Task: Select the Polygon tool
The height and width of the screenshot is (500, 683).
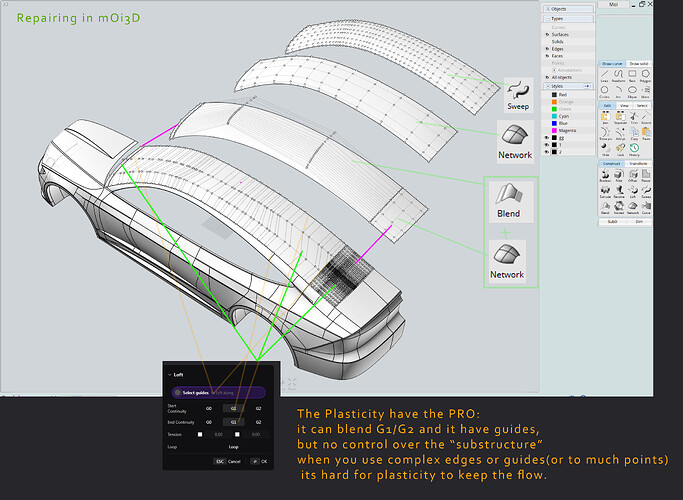Action: [646, 75]
